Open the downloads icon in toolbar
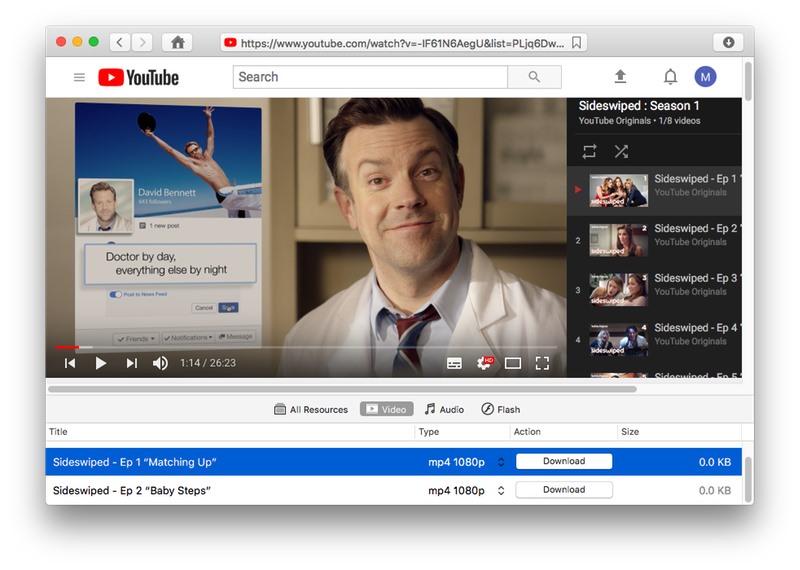Screen dimensions: 800x570 pyautogui.click(x=728, y=42)
